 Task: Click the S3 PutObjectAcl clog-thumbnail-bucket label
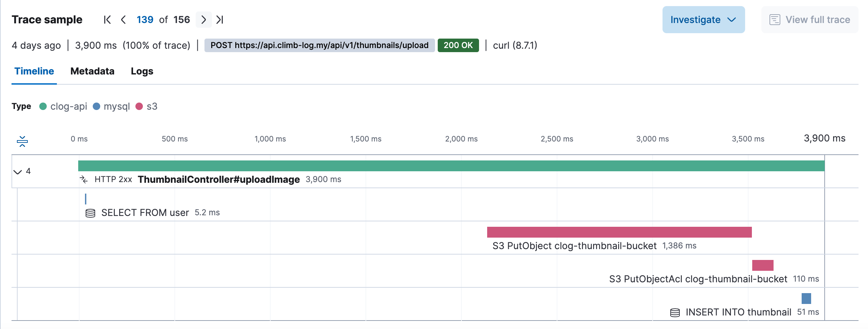698,279
